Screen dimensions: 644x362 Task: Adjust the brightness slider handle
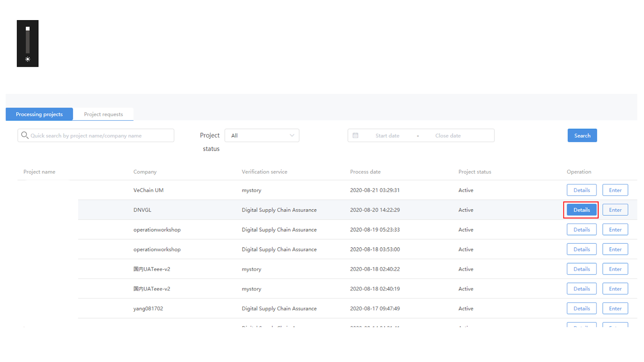(28, 29)
